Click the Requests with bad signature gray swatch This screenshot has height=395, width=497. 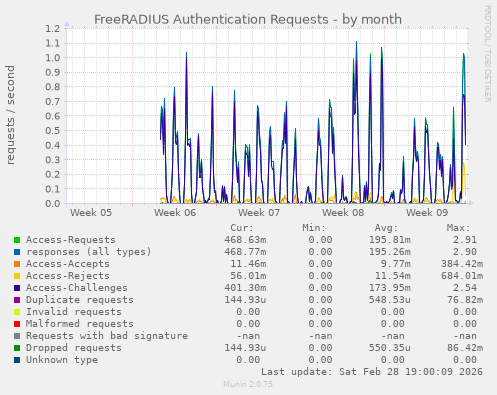(x=17, y=336)
